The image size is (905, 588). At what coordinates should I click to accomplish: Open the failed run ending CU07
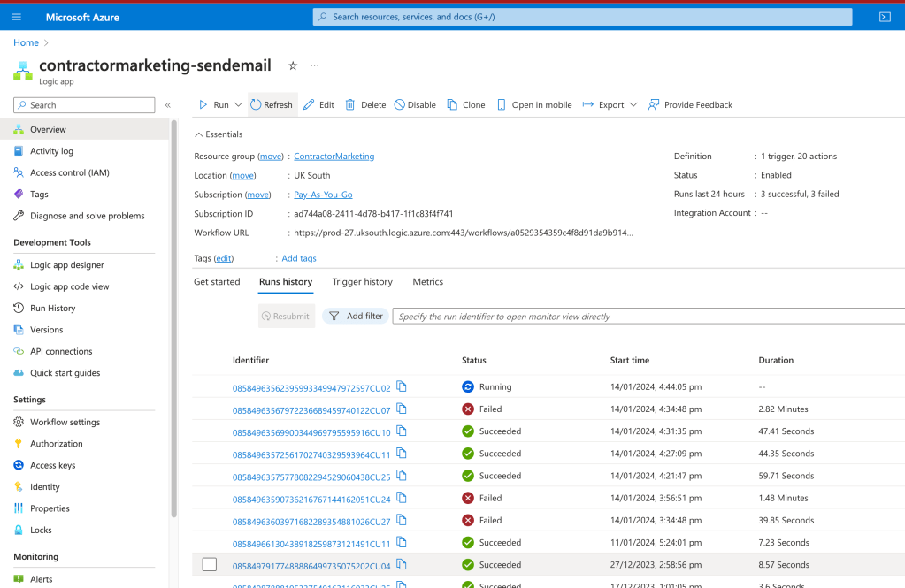coord(311,411)
